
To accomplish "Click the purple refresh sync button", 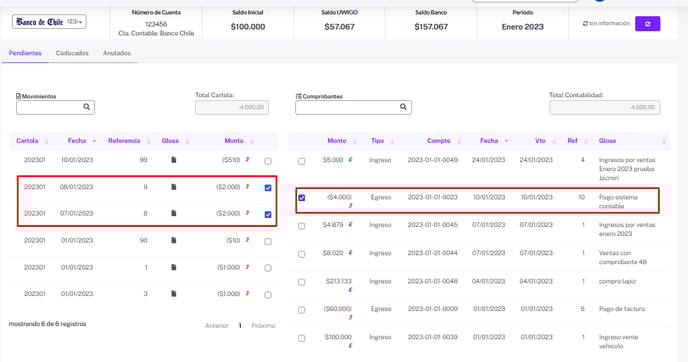I will (647, 24).
